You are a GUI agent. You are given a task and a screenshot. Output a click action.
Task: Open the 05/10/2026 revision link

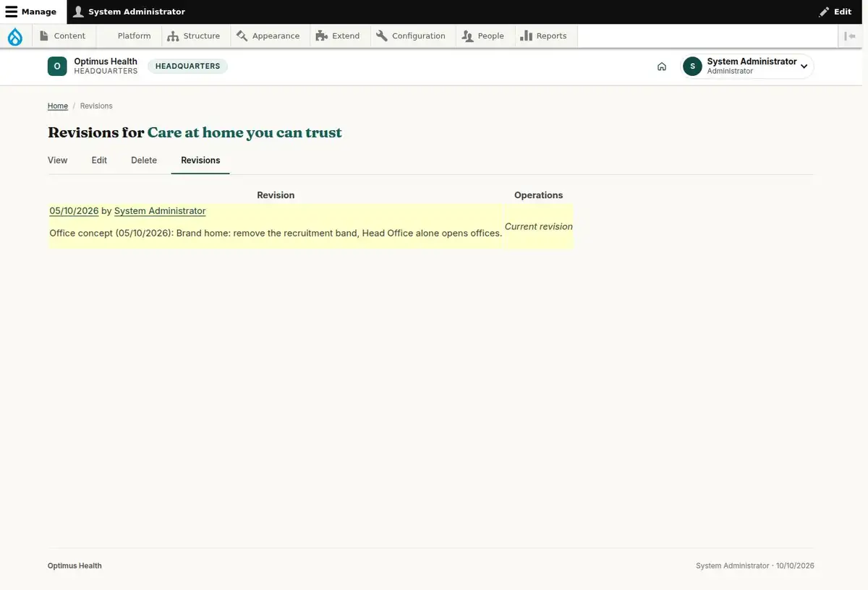point(74,211)
